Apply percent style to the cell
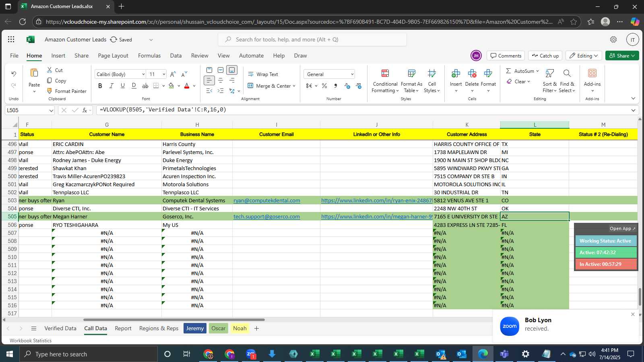The height and width of the screenshot is (362, 644). tap(324, 86)
